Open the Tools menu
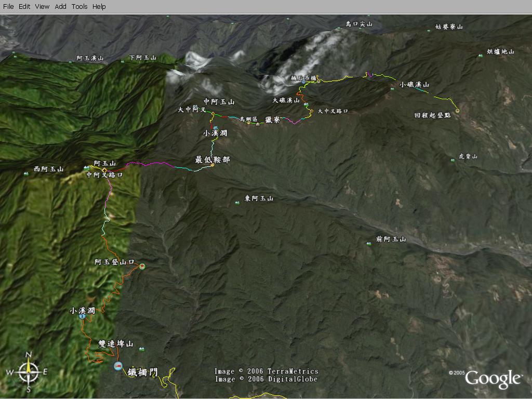The image size is (532, 399). (79, 6)
